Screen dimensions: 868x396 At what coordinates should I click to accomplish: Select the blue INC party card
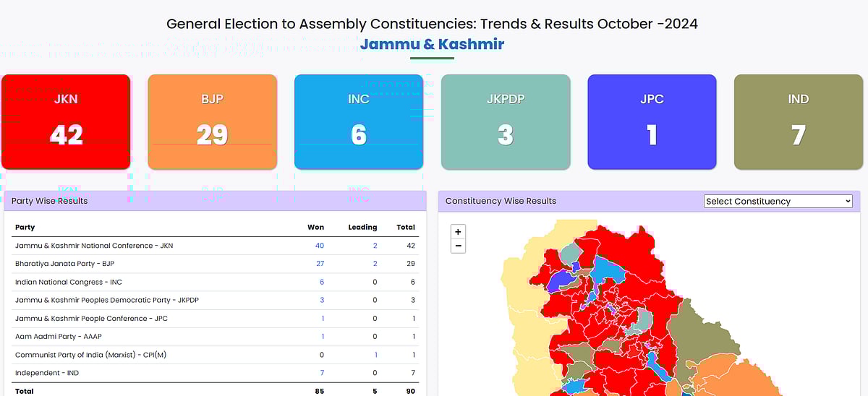359,121
